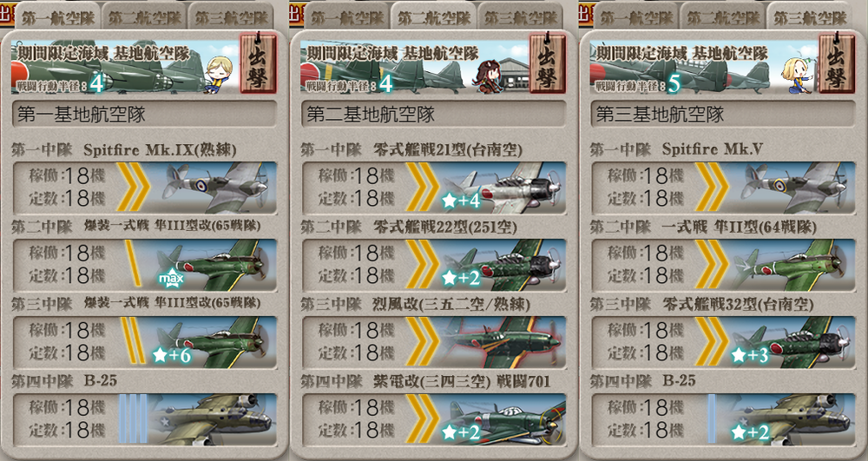Image resolution: width=868 pixels, height=461 pixels.
Task: Select the 零式艦戦21型(台南空) aircraft image
Action: pyautogui.click(x=502, y=187)
